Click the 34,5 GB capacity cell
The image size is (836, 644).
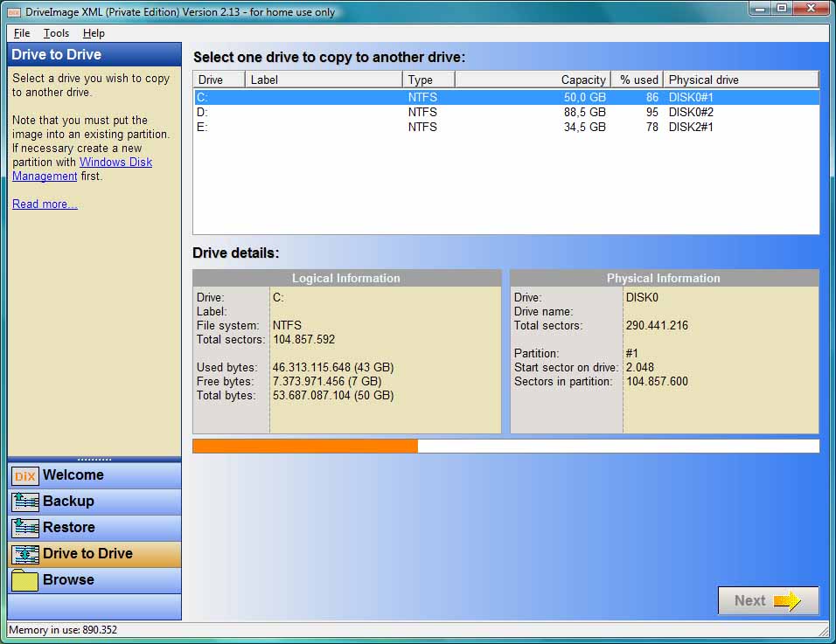point(585,128)
